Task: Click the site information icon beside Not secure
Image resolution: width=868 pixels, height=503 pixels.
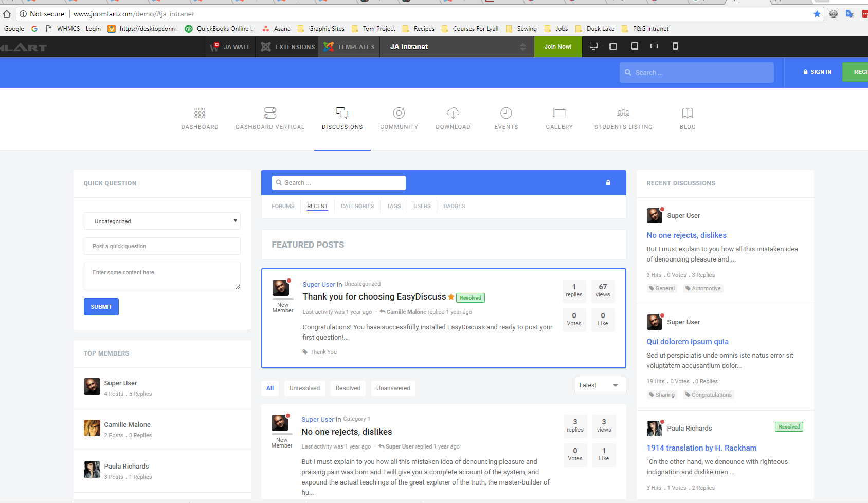Action: click(23, 14)
